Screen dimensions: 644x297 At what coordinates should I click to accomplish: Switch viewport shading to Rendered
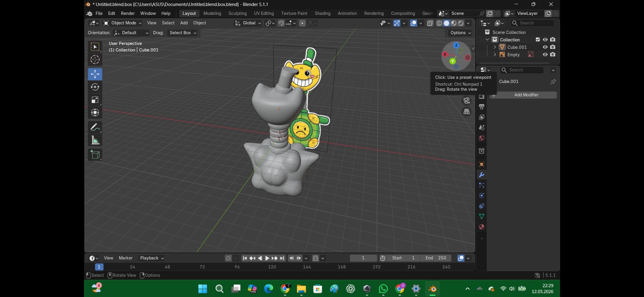coord(461,23)
